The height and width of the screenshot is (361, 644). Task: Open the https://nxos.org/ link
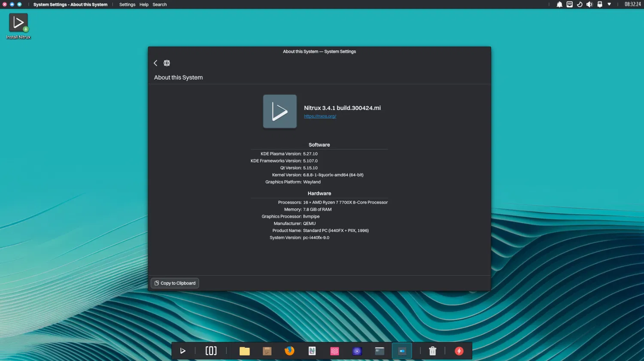(320, 116)
